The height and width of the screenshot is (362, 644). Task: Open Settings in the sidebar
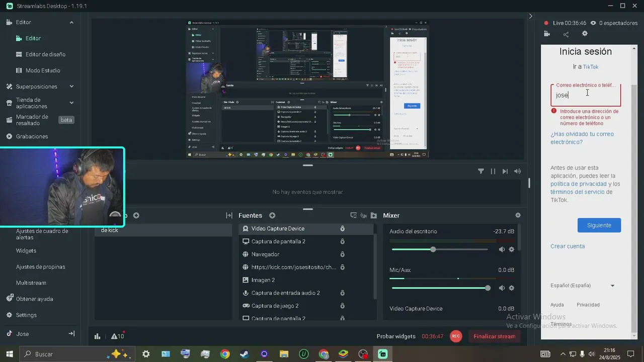pyautogui.click(x=26, y=315)
